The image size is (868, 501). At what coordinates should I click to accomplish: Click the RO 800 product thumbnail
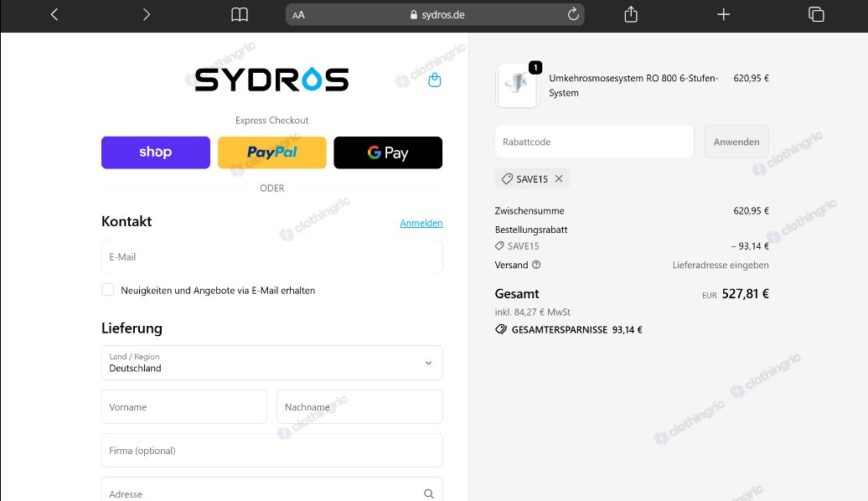(x=518, y=85)
